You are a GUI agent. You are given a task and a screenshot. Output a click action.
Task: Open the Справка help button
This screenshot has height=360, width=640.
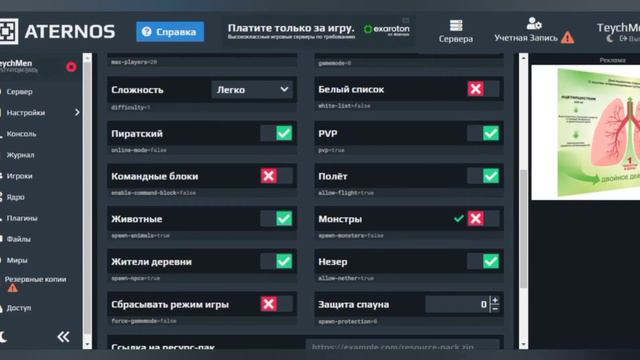170,32
